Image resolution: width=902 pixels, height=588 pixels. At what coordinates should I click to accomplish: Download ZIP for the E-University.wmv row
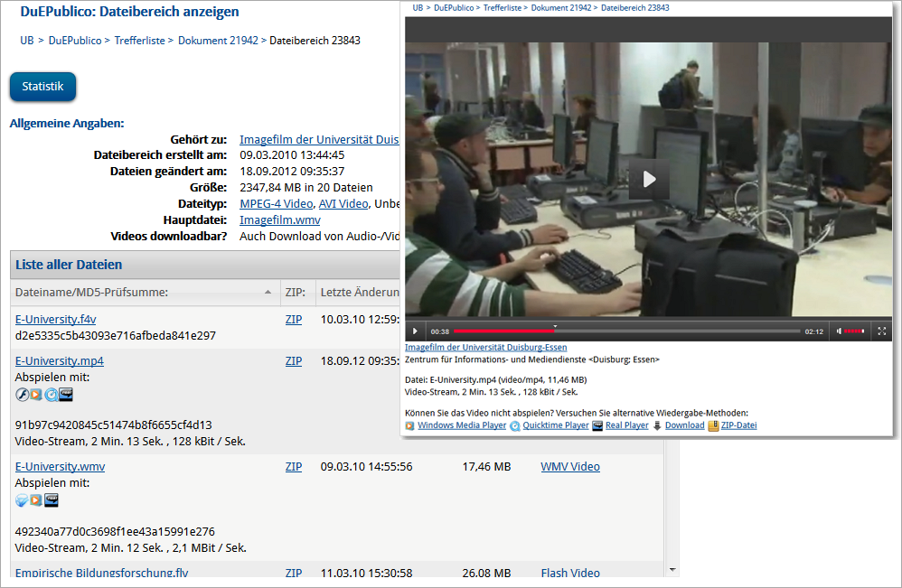[293, 467]
